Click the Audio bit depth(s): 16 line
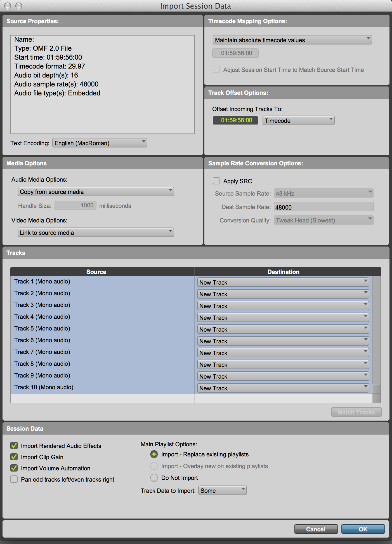The width and height of the screenshot is (392, 544). click(x=46, y=75)
